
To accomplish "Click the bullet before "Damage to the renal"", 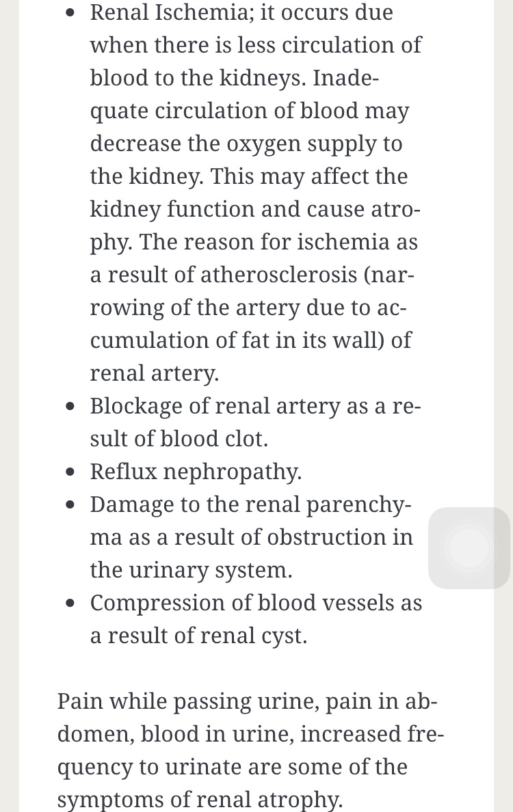I will 70,506.
